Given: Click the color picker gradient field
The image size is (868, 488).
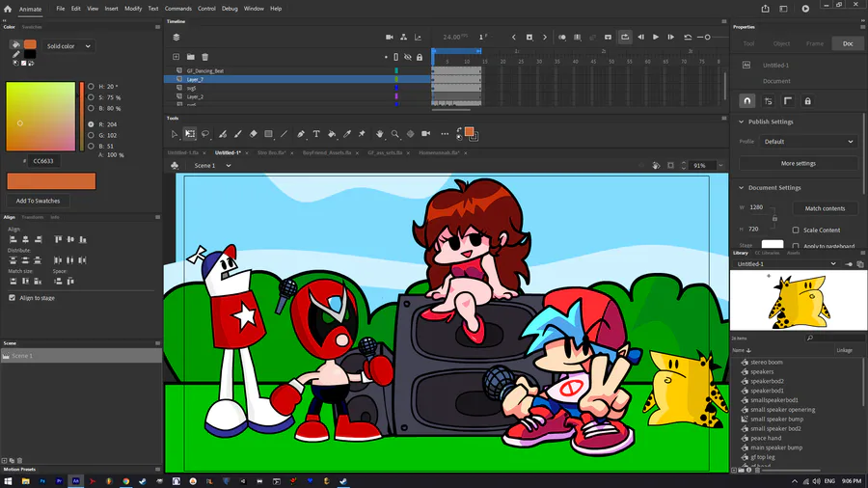Looking at the screenshot, I should click(41, 116).
